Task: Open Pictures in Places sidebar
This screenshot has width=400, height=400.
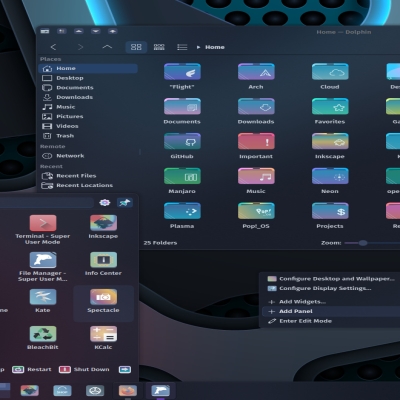Action: (x=88, y=117)
